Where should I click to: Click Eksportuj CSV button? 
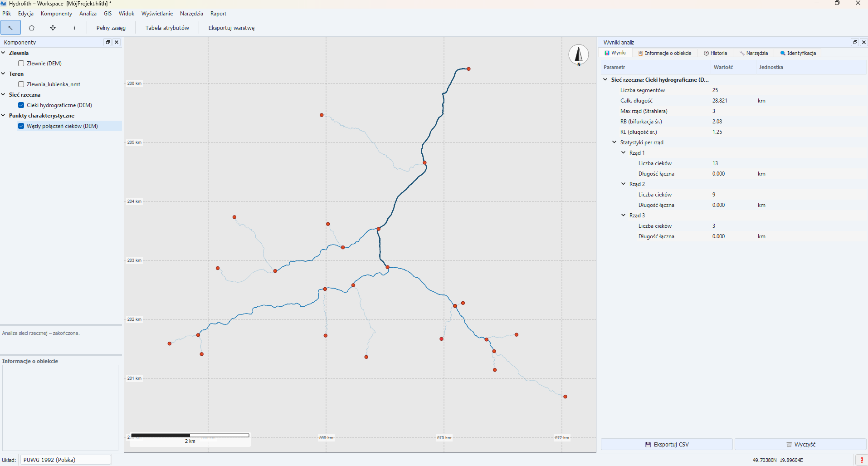coord(667,445)
